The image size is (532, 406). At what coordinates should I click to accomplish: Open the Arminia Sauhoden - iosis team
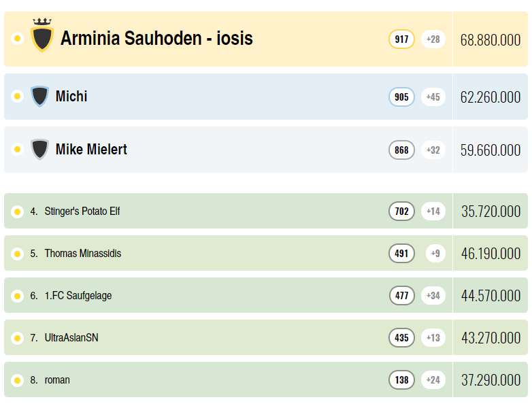pos(156,38)
